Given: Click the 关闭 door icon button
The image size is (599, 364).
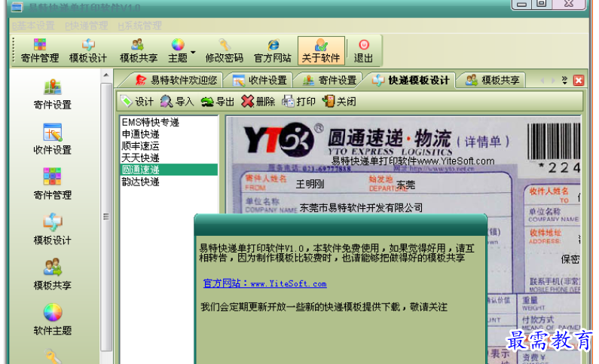Looking at the screenshot, I should point(339,102).
